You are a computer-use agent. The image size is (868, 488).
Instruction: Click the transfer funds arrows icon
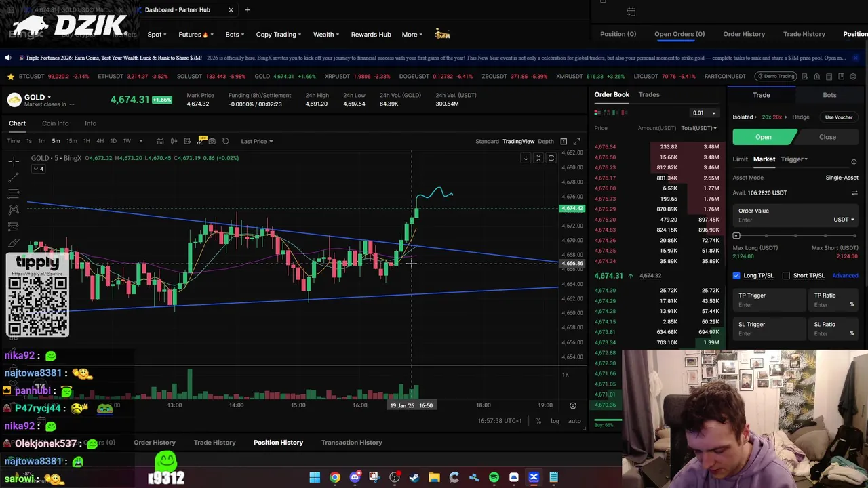[854, 193]
